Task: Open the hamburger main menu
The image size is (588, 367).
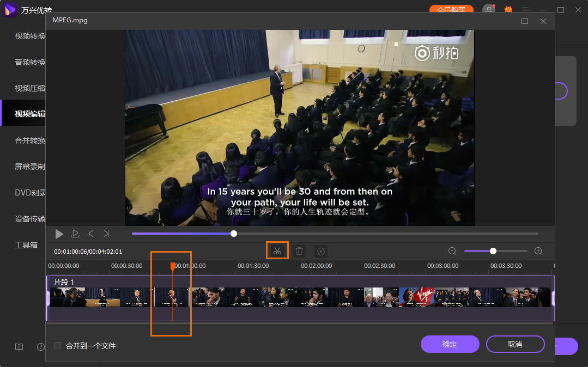Action: [526, 10]
